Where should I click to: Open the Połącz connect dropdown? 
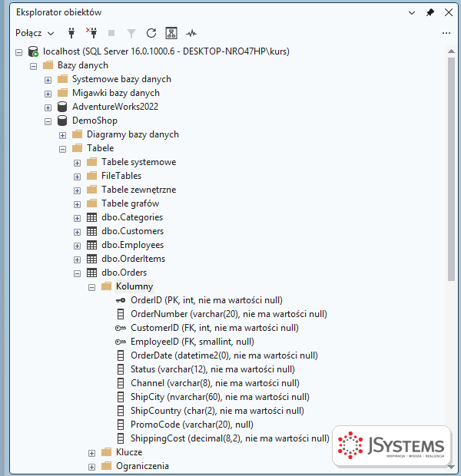(x=35, y=33)
